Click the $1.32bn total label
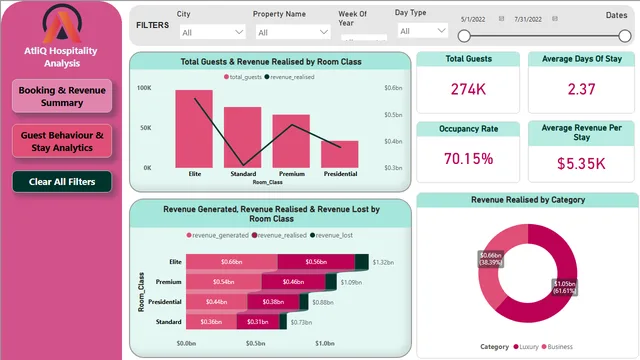640x360 pixels. tap(383, 262)
